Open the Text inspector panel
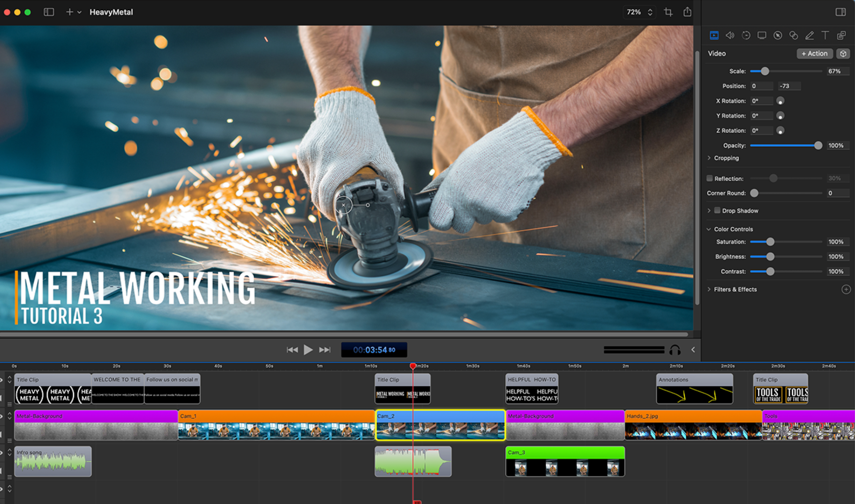The image size is (855, 504). point(825,35)
